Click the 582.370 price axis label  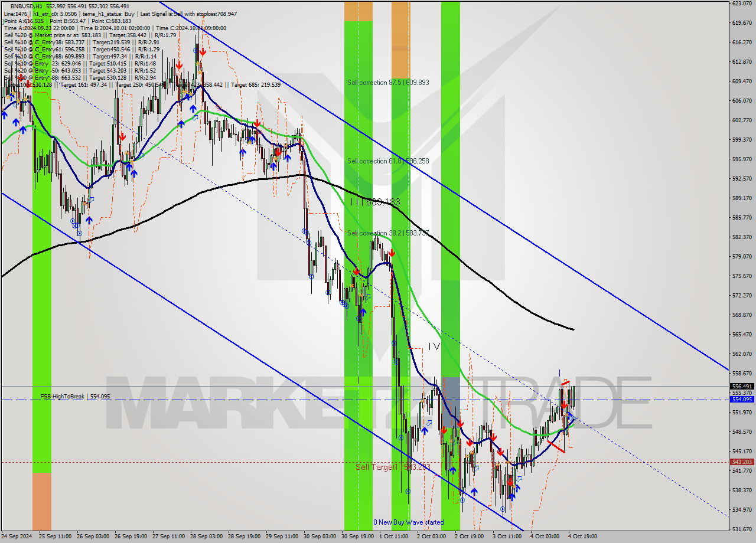pos(742,237)
